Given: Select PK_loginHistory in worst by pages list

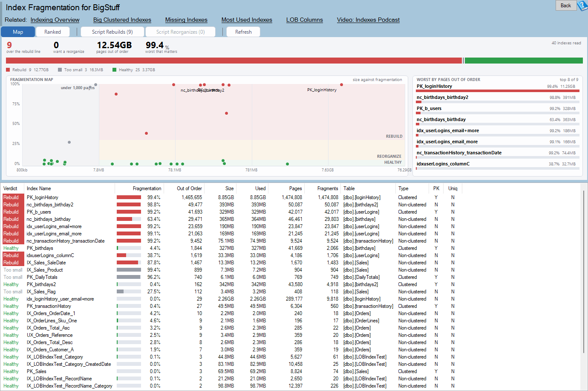Looking at the screenshot, I should 498,88.
